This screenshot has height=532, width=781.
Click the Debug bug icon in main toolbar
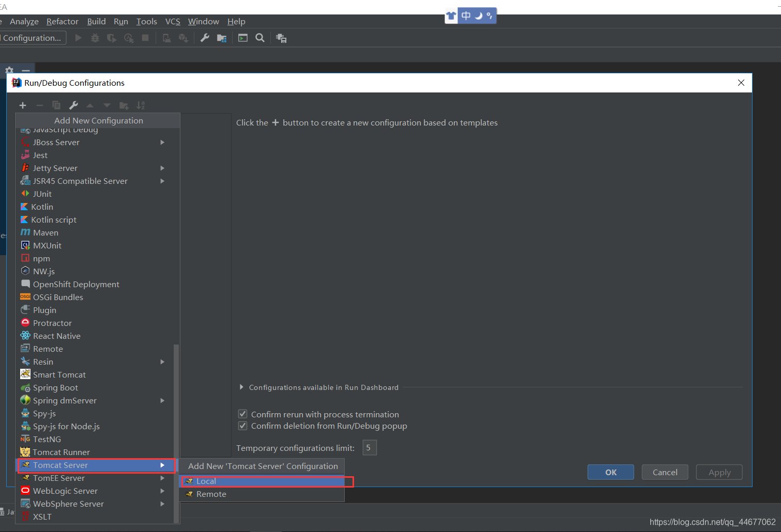95,38
